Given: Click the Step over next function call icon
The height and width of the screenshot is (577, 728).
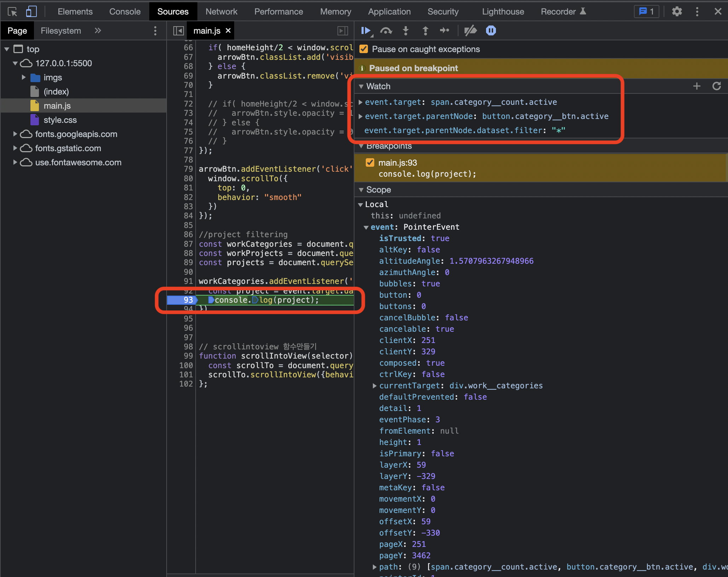Looking at the screenshot, I should tap(386, 31).
